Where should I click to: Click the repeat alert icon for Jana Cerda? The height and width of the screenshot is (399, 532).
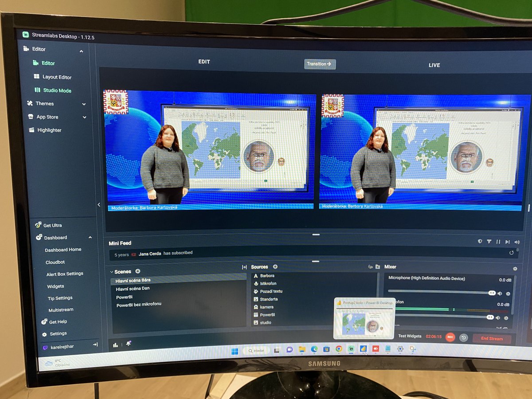[x=512, y=253]
